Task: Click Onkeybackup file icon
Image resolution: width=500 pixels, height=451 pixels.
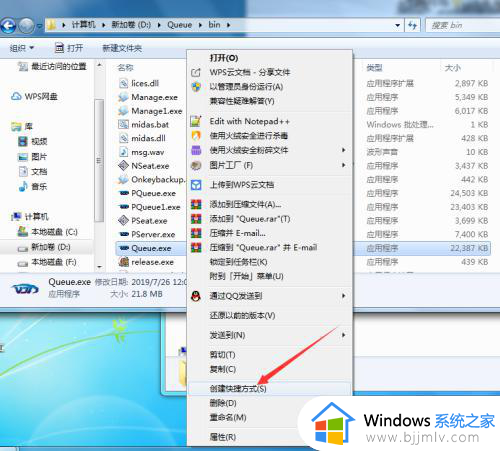Action: point(124,179)
